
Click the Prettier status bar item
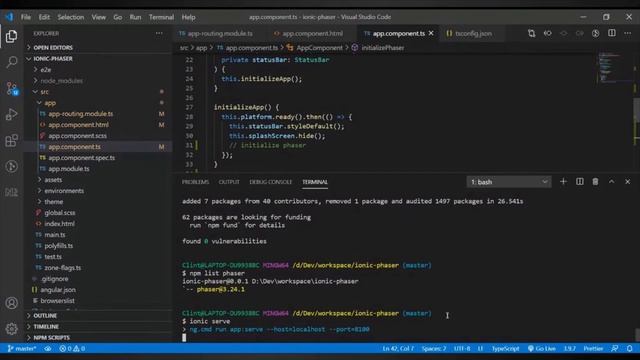point(593,349)
